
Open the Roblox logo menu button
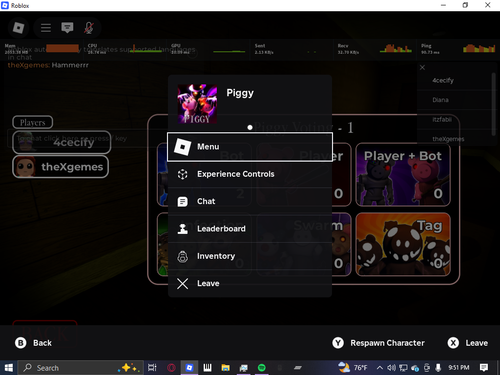(x=18, y=28)
